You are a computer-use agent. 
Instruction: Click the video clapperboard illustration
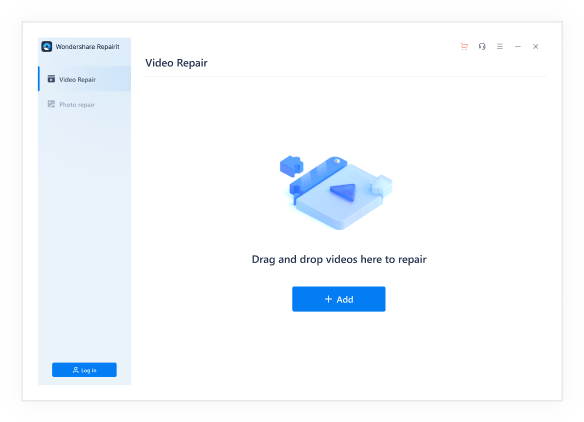tap(336, 193)
